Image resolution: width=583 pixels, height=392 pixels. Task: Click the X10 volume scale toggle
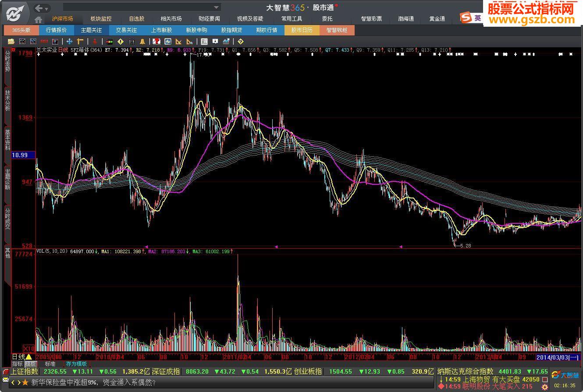pyautogui.click(x=28, y=349)
